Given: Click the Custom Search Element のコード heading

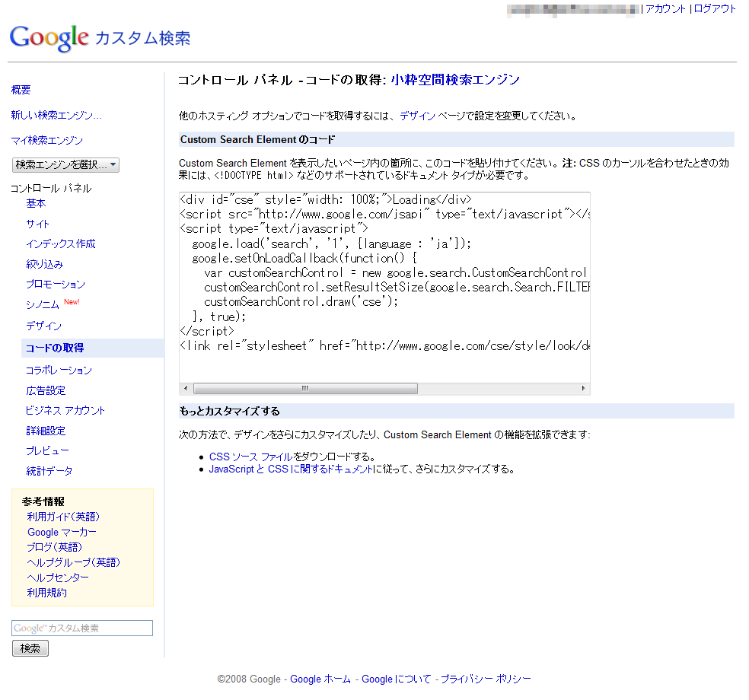Looking at the screenshot, I should [x=257, y=139].
